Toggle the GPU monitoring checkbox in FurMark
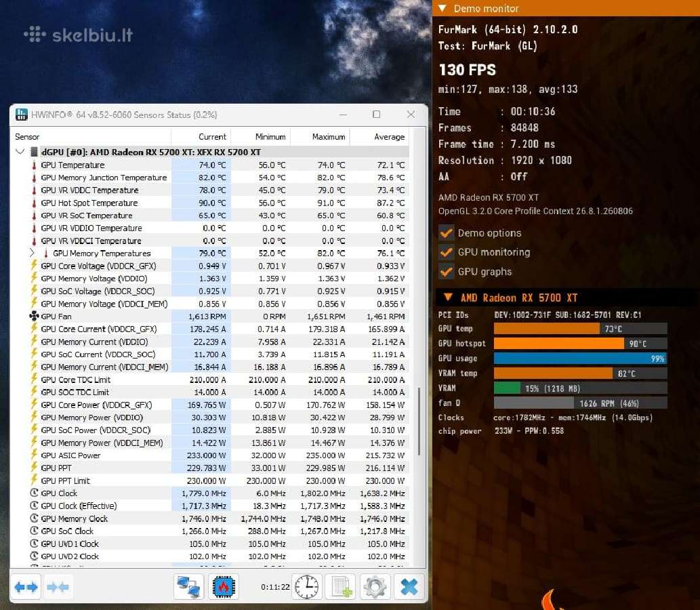This screenshot has height=610, width=700. point(446,252)
